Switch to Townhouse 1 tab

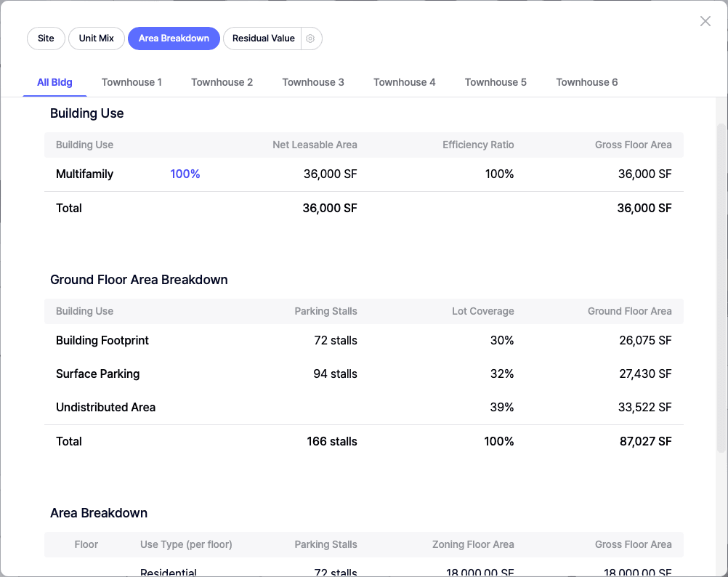tap(132, 82)
